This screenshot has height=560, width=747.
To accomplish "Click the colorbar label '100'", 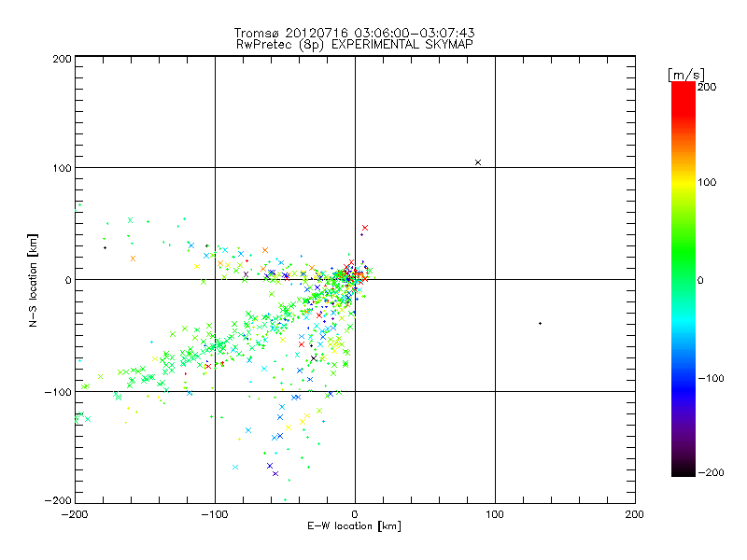I will (707, 182).
